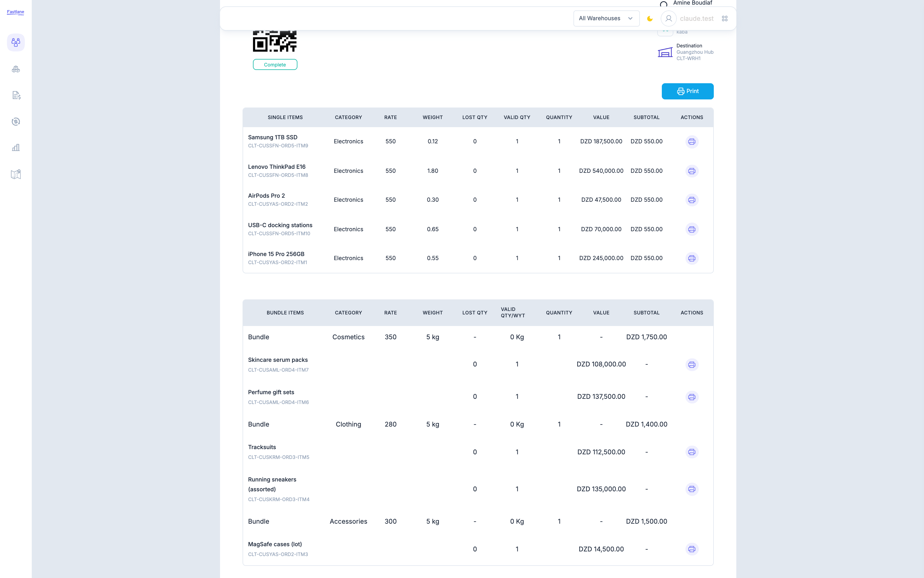The width and height of the screenshot is (924, 578).
Task: Click the destination warehouse icon
Action: click(x=665, y=52)
